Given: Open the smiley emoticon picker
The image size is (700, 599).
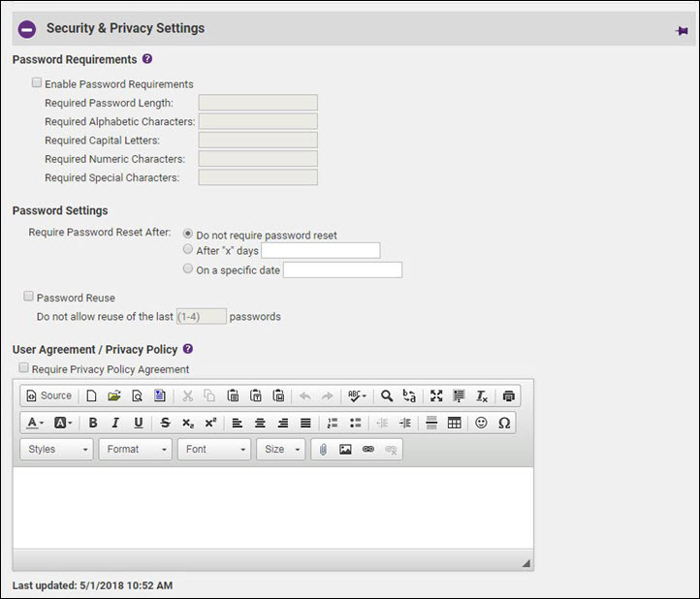Looking at the screenshot, I should tap(481, 423).
